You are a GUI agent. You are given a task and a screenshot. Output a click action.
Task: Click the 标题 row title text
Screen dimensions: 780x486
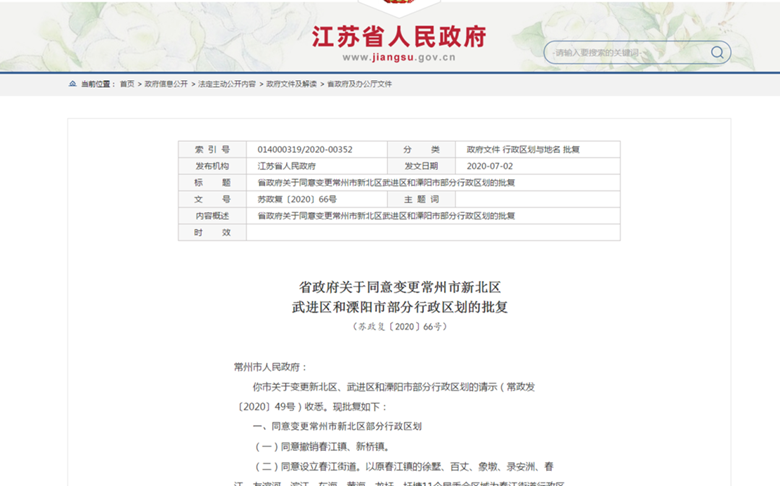pos(386,183)
